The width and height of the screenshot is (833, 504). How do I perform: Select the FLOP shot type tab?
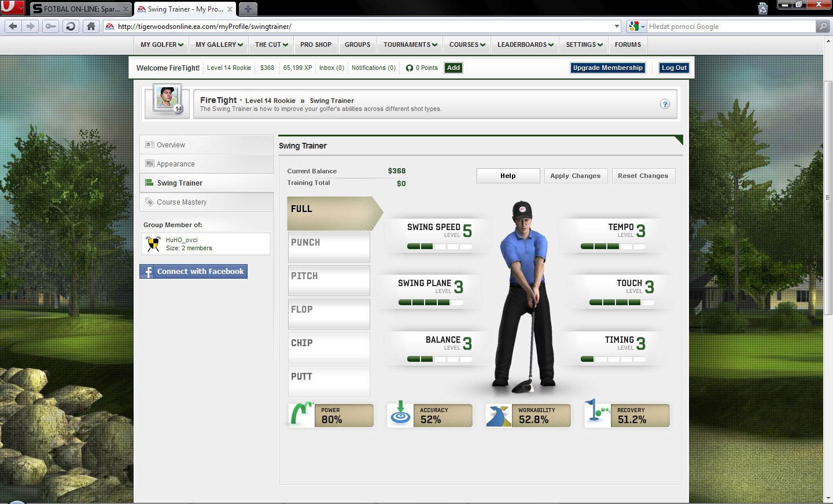tap(329, 314)
